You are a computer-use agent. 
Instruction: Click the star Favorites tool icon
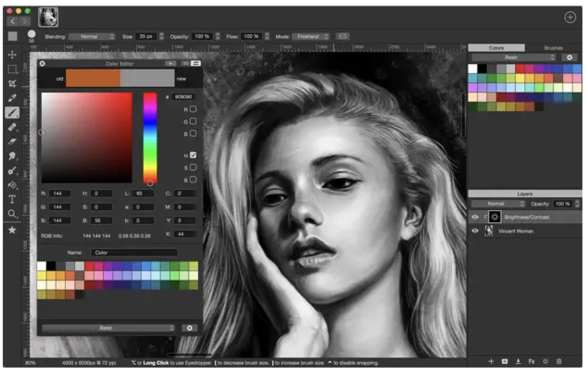(x=13, y=230)
